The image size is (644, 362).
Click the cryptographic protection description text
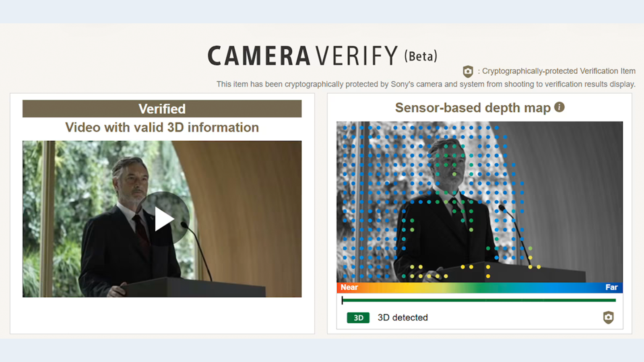[425, 84]
